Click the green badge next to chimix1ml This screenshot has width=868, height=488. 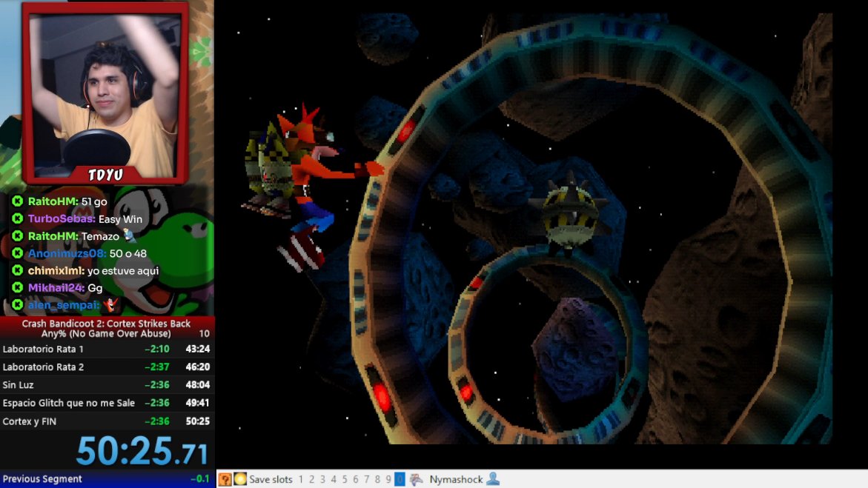18,270
